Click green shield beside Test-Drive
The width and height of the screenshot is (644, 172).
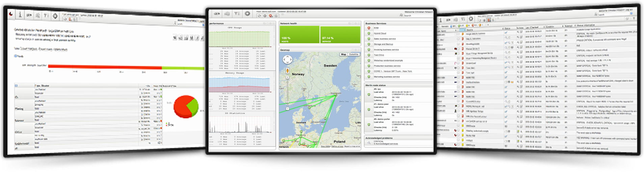[369, 55]
